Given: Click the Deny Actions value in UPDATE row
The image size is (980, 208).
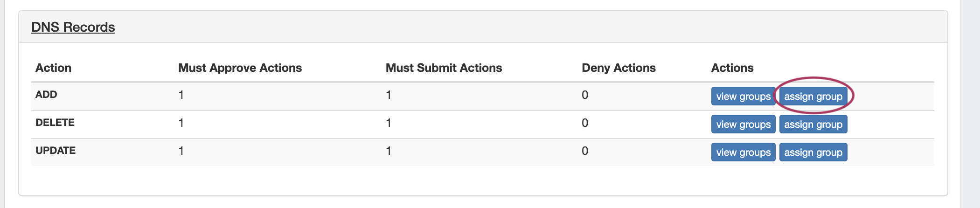Looking at the screenshot, I should pos(585,151).
